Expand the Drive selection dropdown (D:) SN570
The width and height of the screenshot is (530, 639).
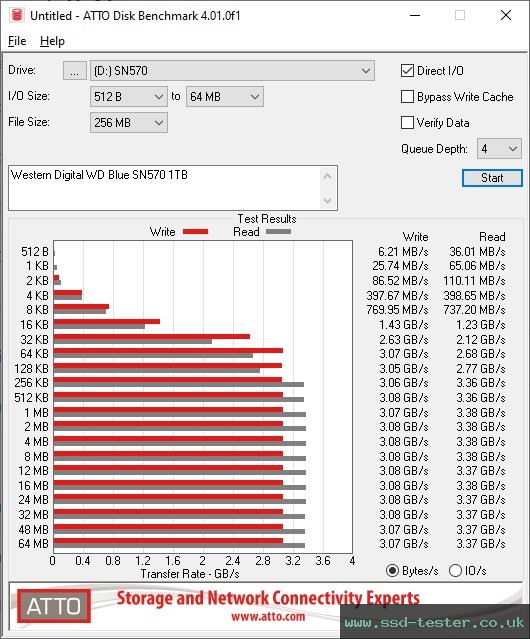(x=232, y=71)
